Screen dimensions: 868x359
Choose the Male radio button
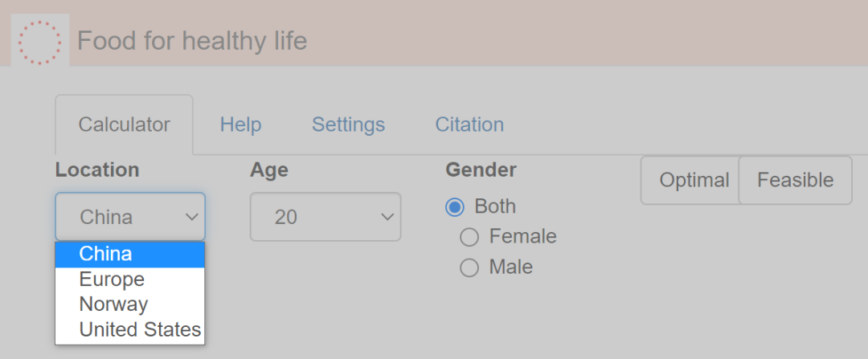pos(469,267)
